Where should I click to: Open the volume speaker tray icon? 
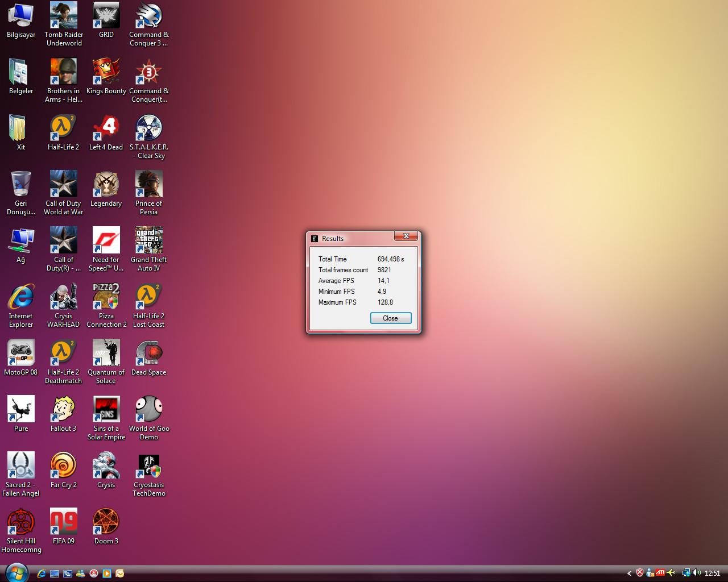pos(697,573)
